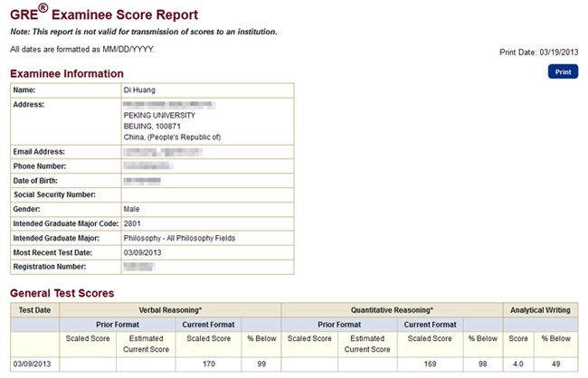Click the 'Phone Number:' label
This screenshot has height=378, width=588.
click(40, 166)
